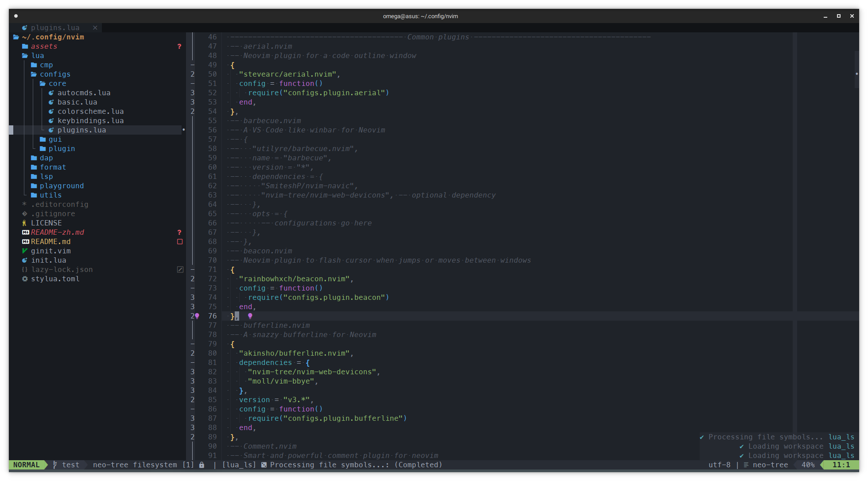Click the "Processing file symbols..." lua_ls notification
This screenshot has height=481, width=868.
777,437
